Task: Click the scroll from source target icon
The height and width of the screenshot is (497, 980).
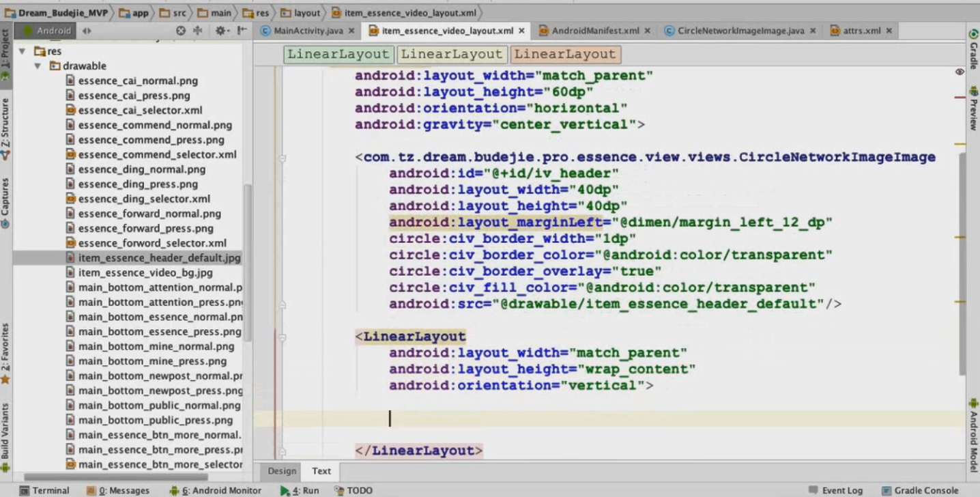Action: (x=180, y=31)
